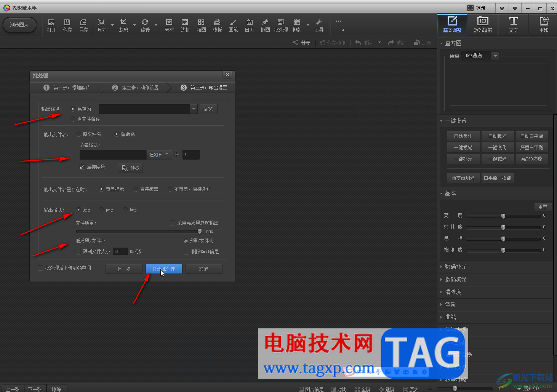The height and width of the screenshot is (392, 557).
Task: Close the 批处理 dialog
Action: [227, 75]
